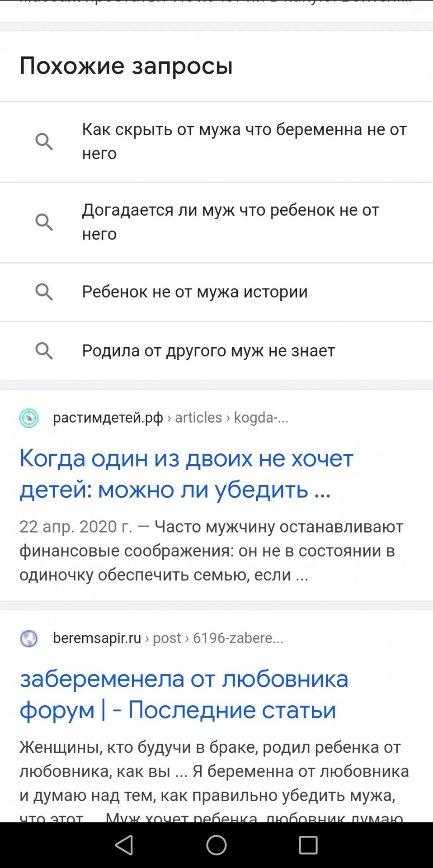Viewport: 433px width, 868px height.
Task: Open result 'забеременела от любовника форум'
Action: click(x=184, y=694)
